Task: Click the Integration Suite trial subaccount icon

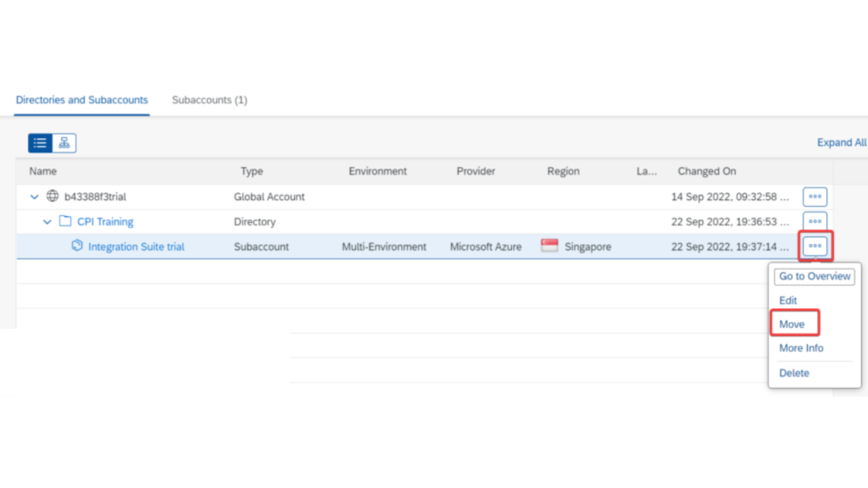Action: (77, 247)
